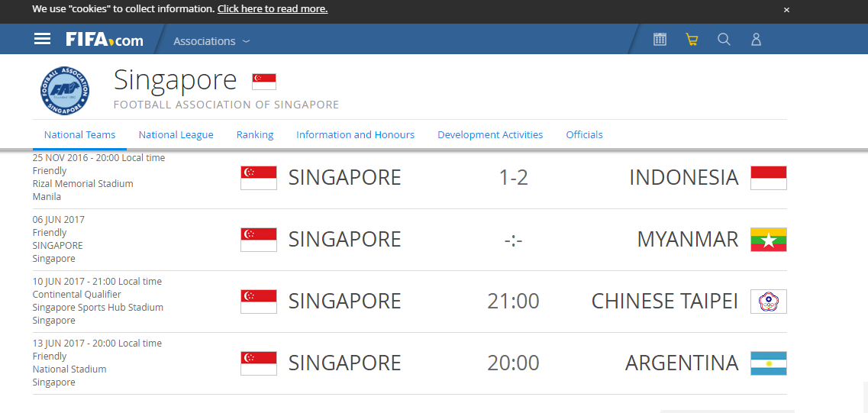Click the INDONESIA team name

coord(684,178)
